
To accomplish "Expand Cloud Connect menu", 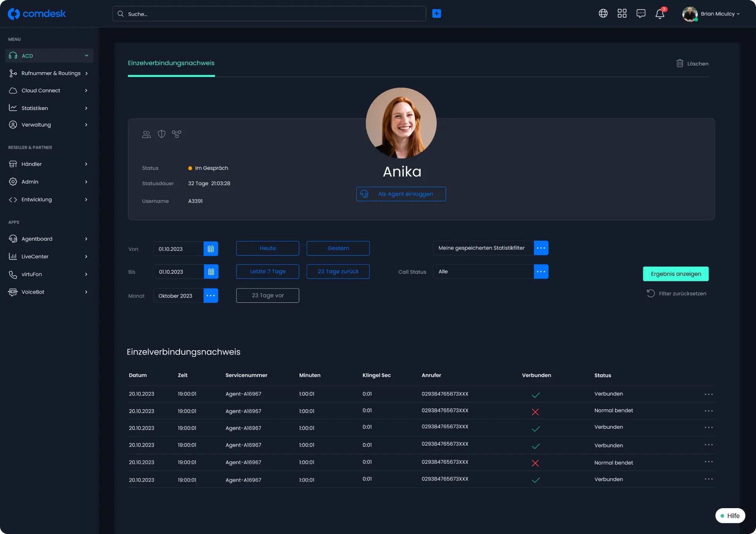I will coord(49,91).
